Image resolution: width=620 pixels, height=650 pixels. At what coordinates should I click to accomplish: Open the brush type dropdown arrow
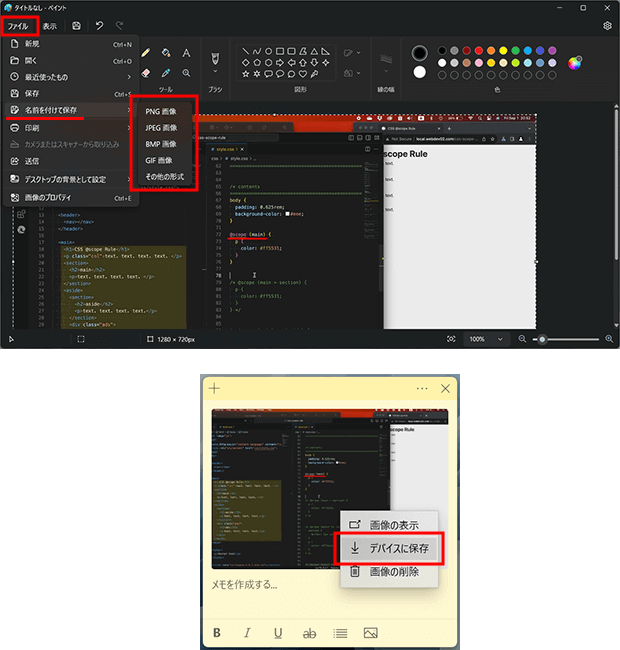[x=215, y=71]
